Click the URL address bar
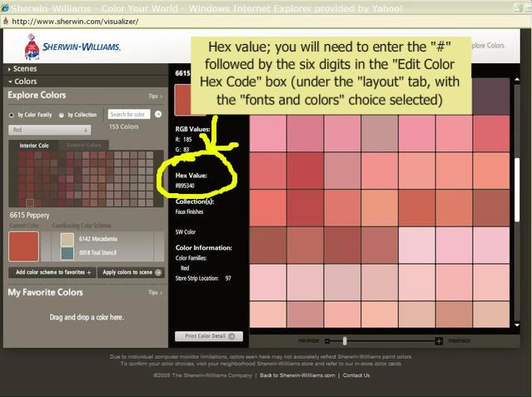The height and width of the screenshot is (397, 532). pyautogui.click(x=265, y=22)
